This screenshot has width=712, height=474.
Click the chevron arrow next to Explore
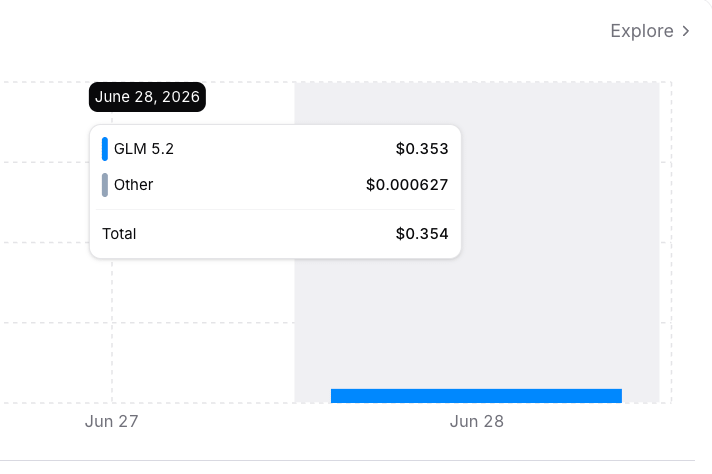[686, 31]
